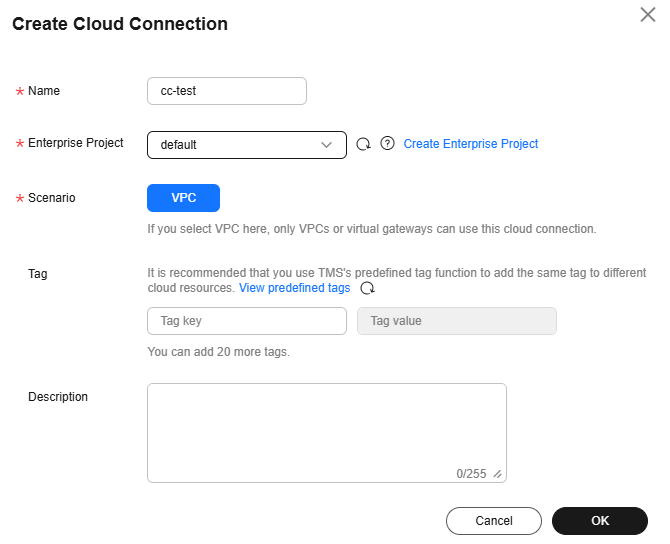The image size is (670, 544).
Task: Refresh the Enterprise Project list
Action: [x=364, y=144]
